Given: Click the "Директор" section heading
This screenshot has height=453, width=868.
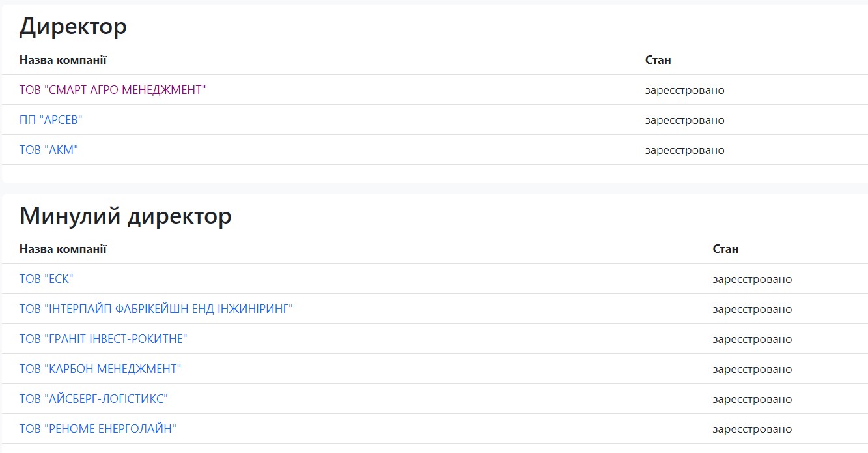Looking at the screenshot, I should pos(73,26).
